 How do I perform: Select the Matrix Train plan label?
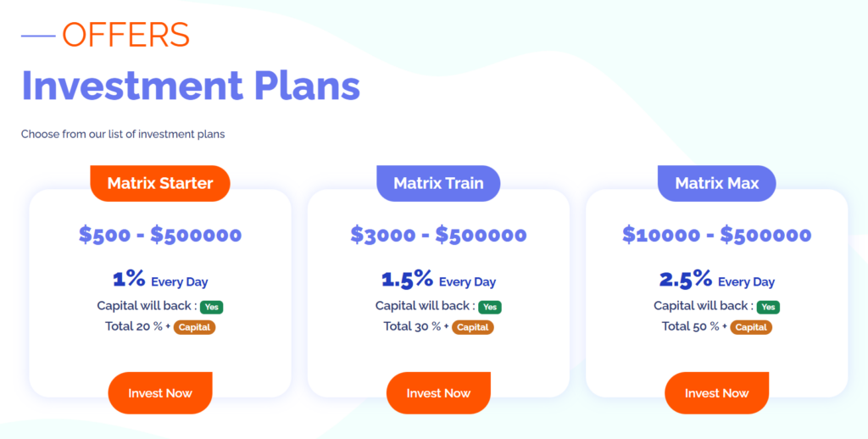438,183
